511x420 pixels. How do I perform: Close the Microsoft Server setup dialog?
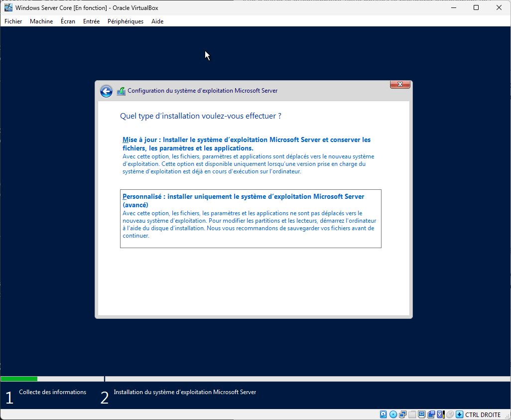(x=400, y=84)
